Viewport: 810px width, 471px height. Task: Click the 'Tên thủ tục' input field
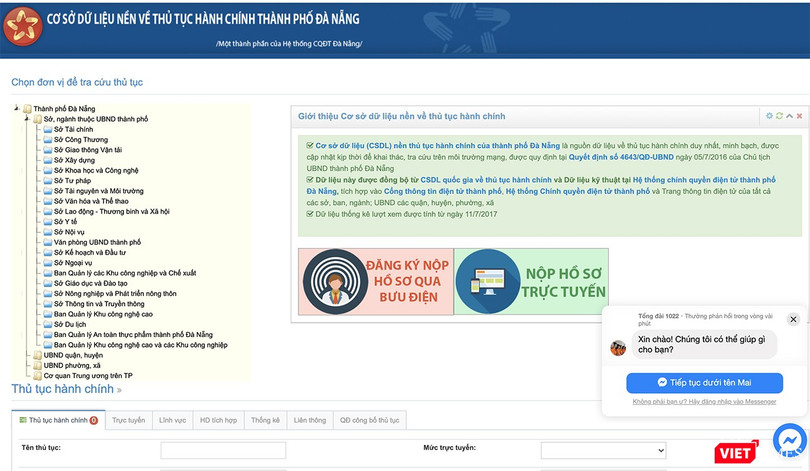click(209, 450)
